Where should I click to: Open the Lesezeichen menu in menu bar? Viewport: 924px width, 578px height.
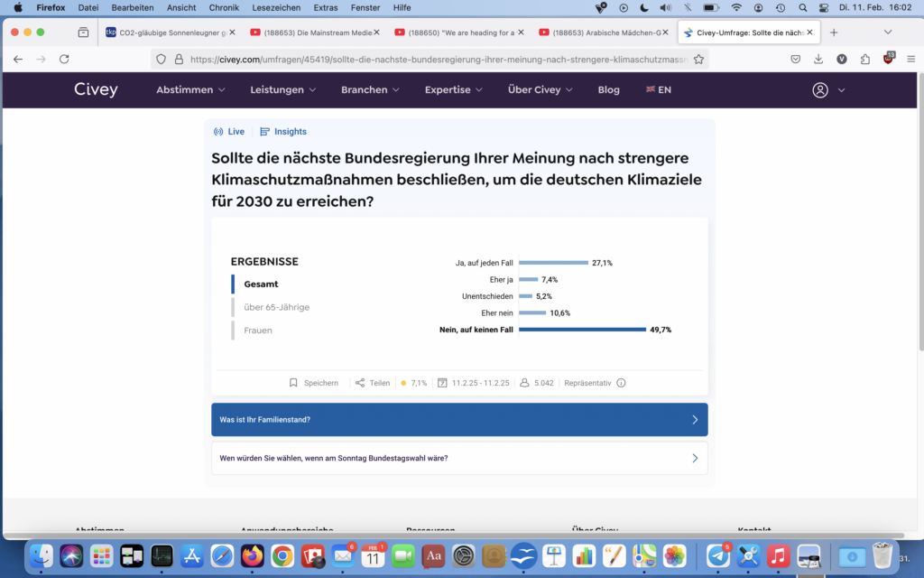276,7
